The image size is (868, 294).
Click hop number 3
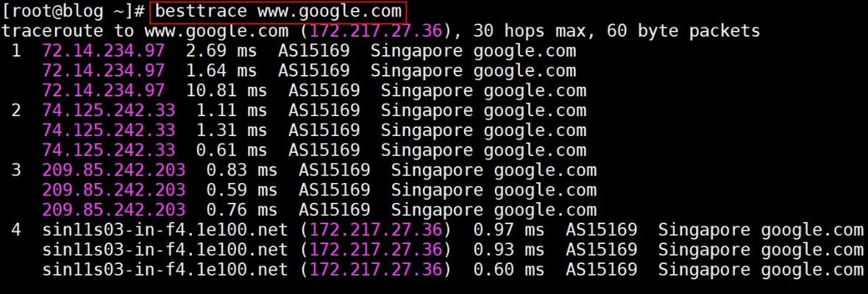(16, 171)
